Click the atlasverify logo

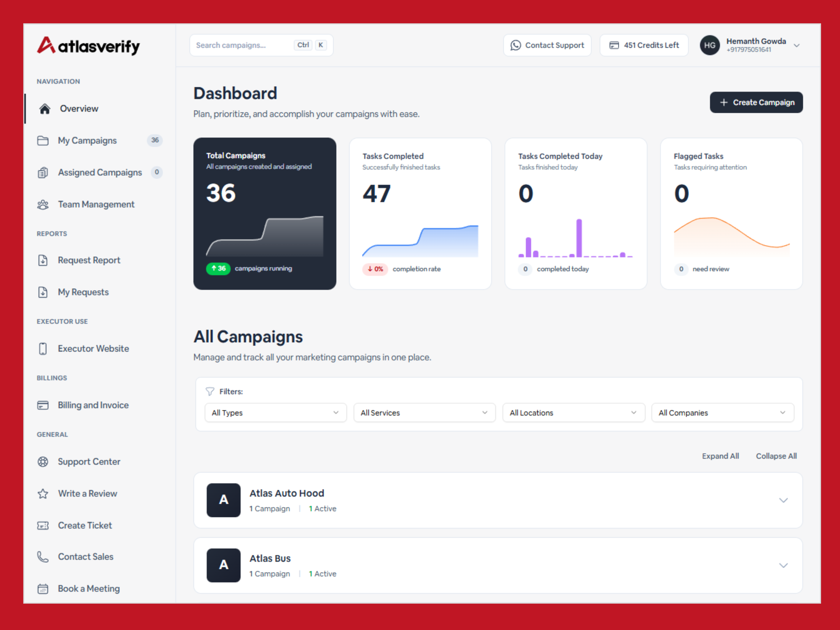tap(88, 46)
